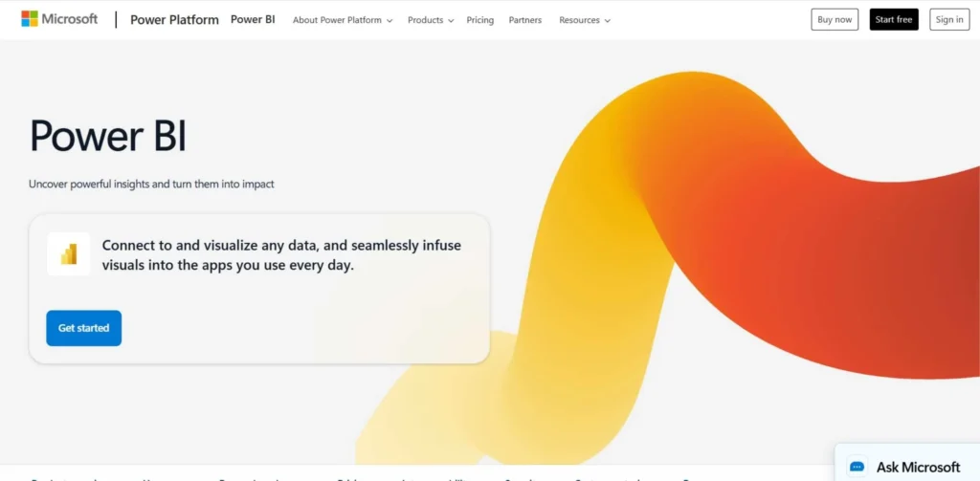Select Power BI in the navigation bar
Screen dimensions: 980x481
click(253, 20)
